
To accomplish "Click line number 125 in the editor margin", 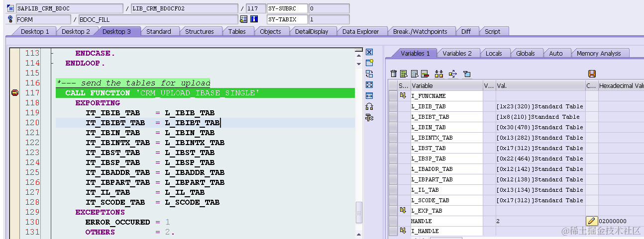I will [32, 172].
